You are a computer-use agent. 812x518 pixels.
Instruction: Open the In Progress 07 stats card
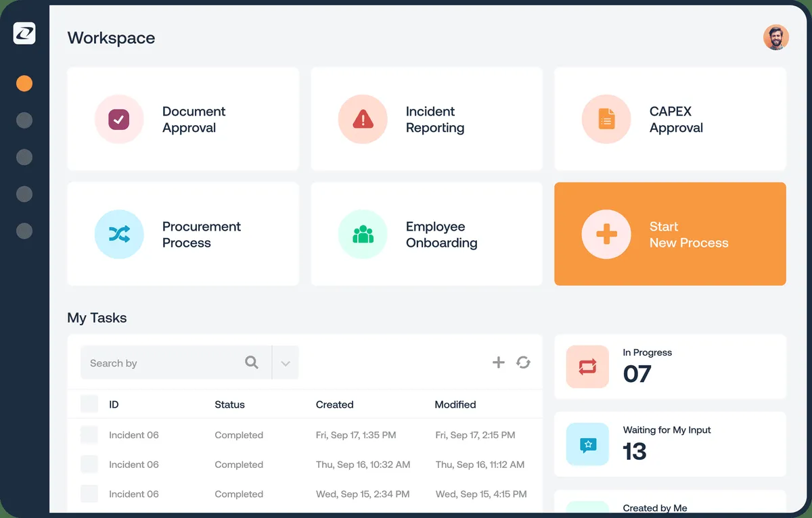pyautogui.click(x=671, y=367)
